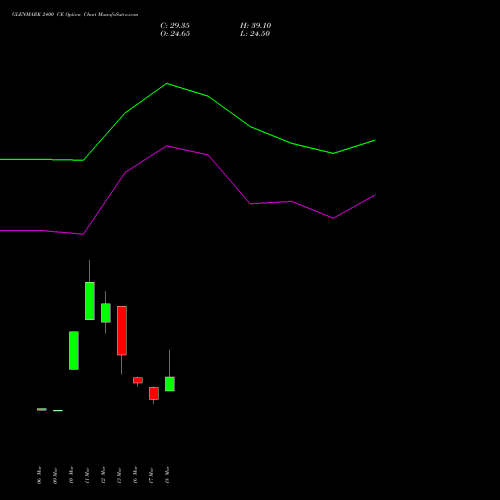Click the green candle for 12 Mar
The height and width of the screenshot is (500, 500).
(106, 313)
